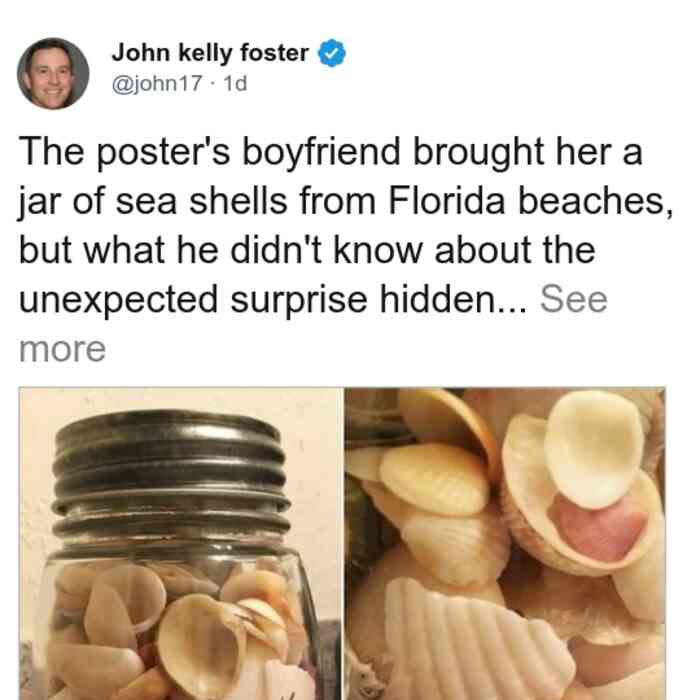The width and height of the screenshot is (700, 700).
Task: Open the close-up shells photo
Action: click(x=505, y=543)
